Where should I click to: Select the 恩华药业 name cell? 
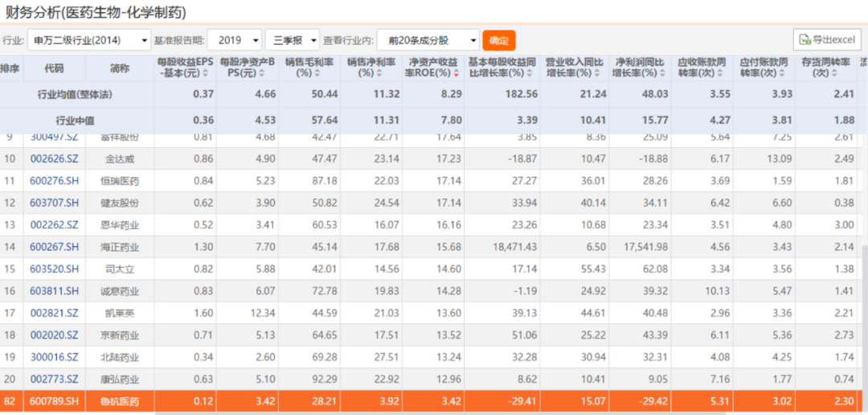120,225
